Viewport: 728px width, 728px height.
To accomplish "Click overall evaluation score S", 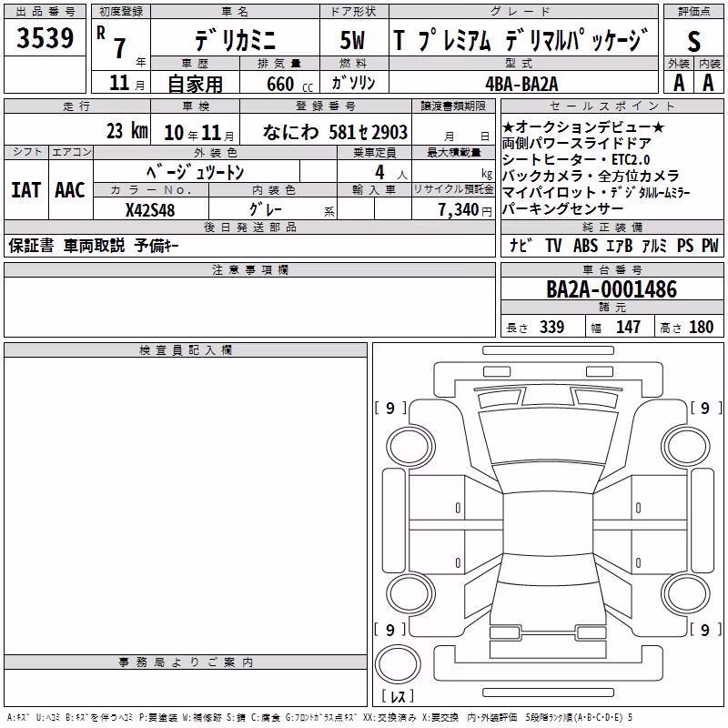I will click(x=693, y=41).
